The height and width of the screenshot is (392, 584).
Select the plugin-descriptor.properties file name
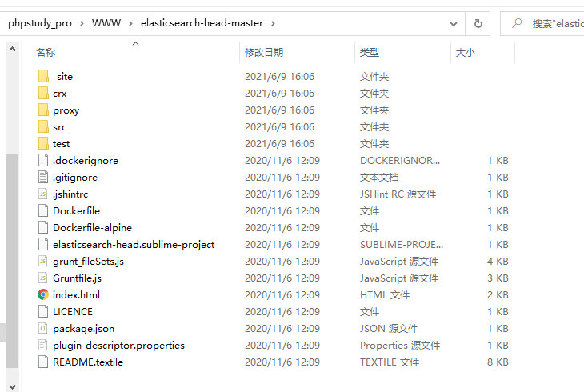[x=118, y=346]
